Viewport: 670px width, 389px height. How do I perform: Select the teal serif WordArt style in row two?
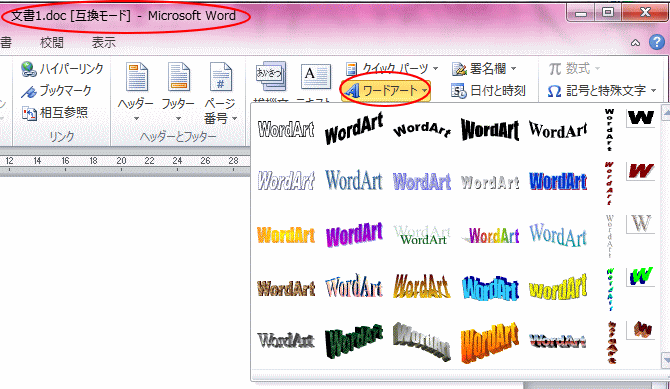tap(354, 180)
